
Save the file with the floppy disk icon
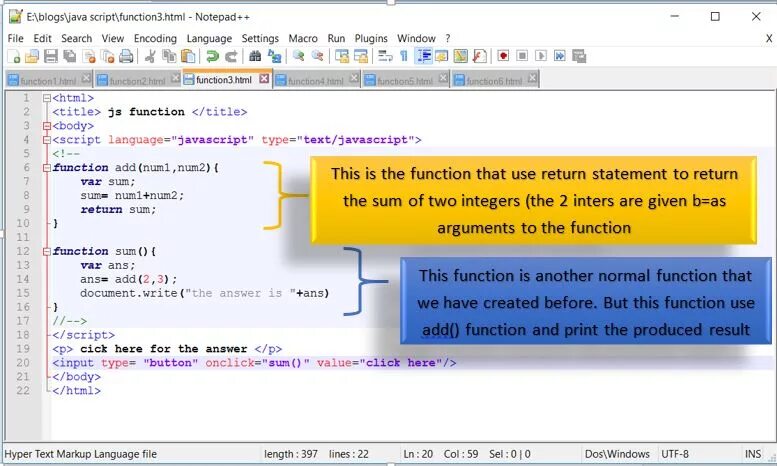point(51,57)
